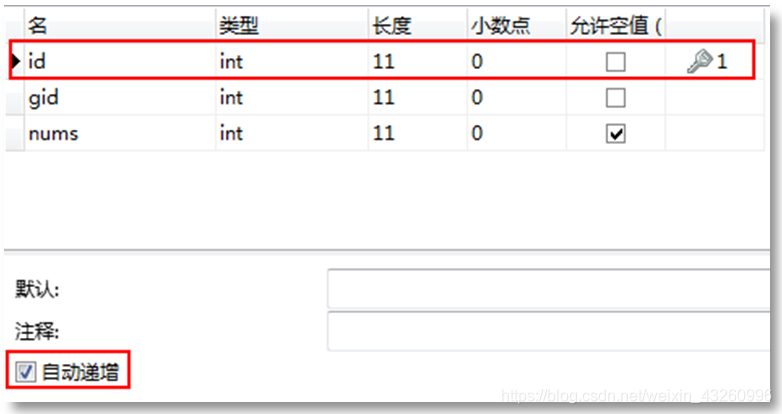Click the row selector of nums row

(14, 133)
